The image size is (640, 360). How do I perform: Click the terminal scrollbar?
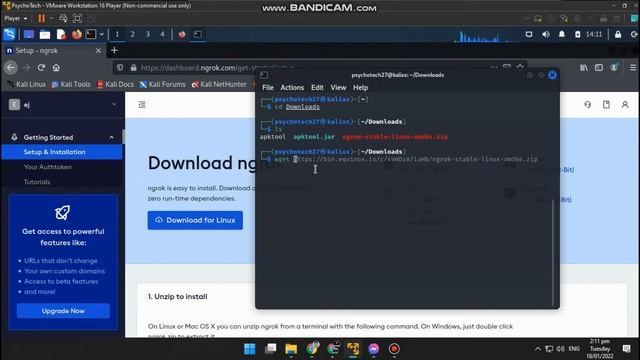553,252
